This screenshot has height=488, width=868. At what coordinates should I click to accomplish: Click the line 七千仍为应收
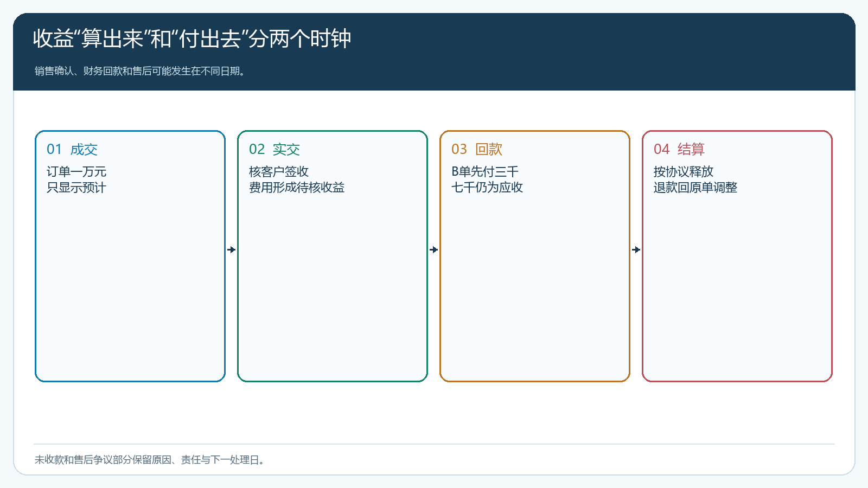coord(487,188)
